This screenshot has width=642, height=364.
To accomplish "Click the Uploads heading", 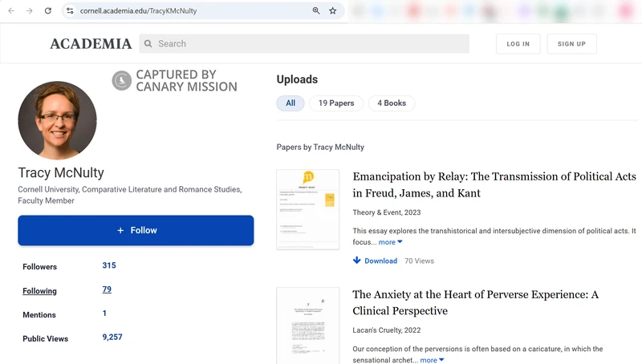I will click(297, 79).
